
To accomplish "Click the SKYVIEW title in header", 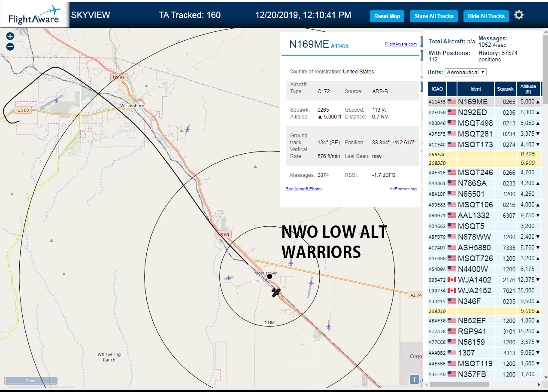I will (x=91, y=15).
